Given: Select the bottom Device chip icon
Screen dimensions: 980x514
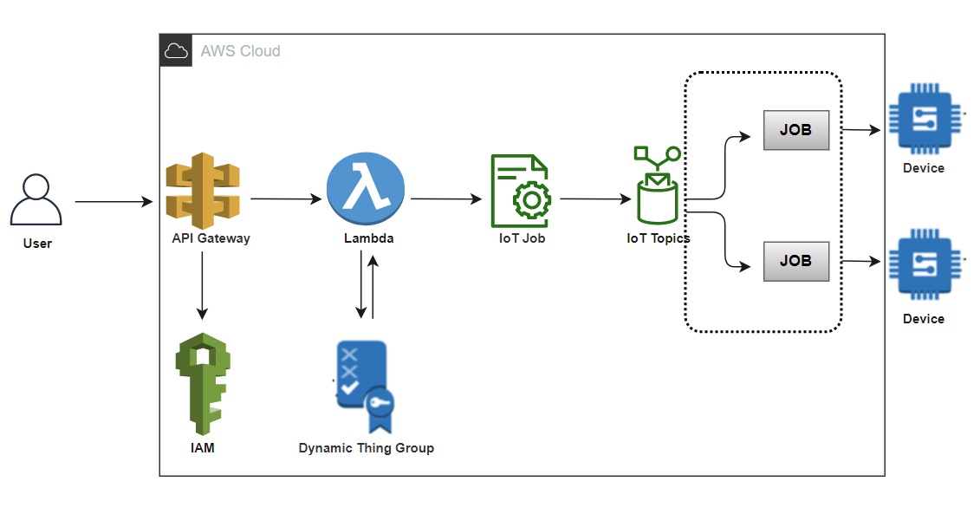Looking at the screenshot, I should tap(923, 264).
